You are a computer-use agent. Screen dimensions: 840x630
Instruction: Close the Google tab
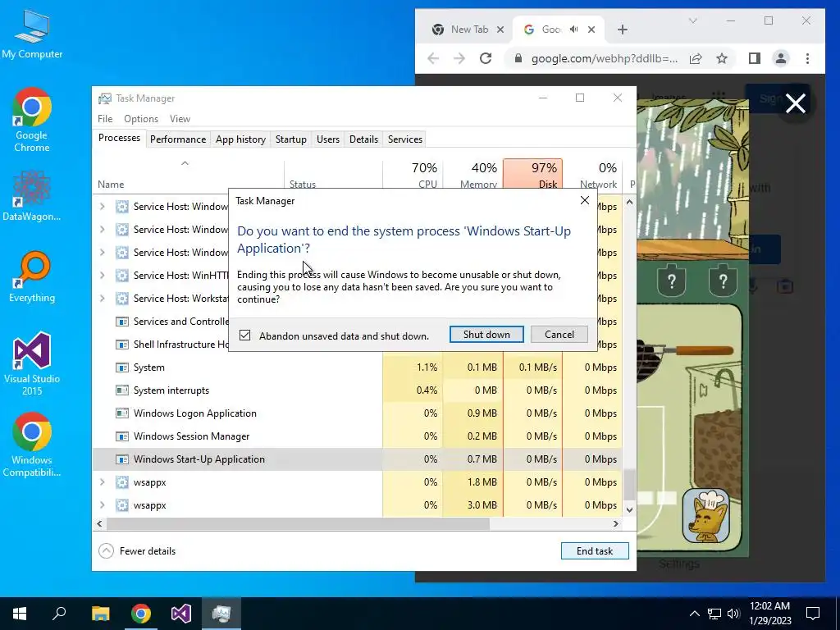[591, 30]
